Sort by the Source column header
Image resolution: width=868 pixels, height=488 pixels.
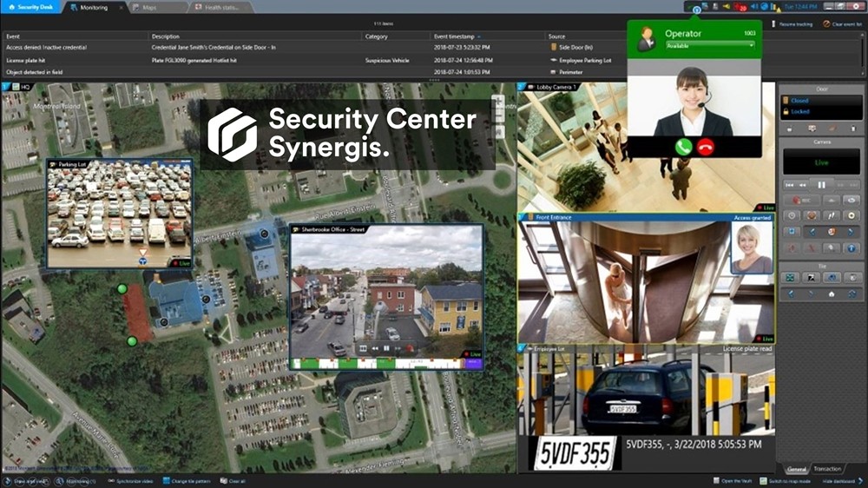pos(556,36)
